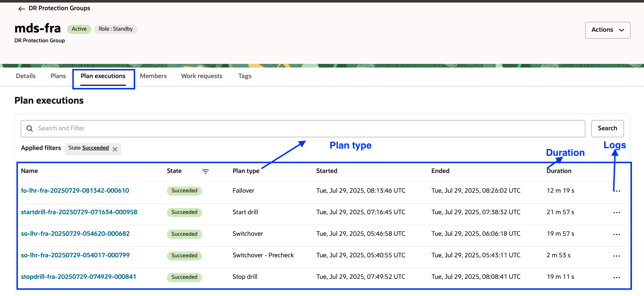The height and width of the screenshot is (296, 644).
Task: Open the so-lhr-fra-20250729-054620-000682 link
Action: click(x=75, y=234)
